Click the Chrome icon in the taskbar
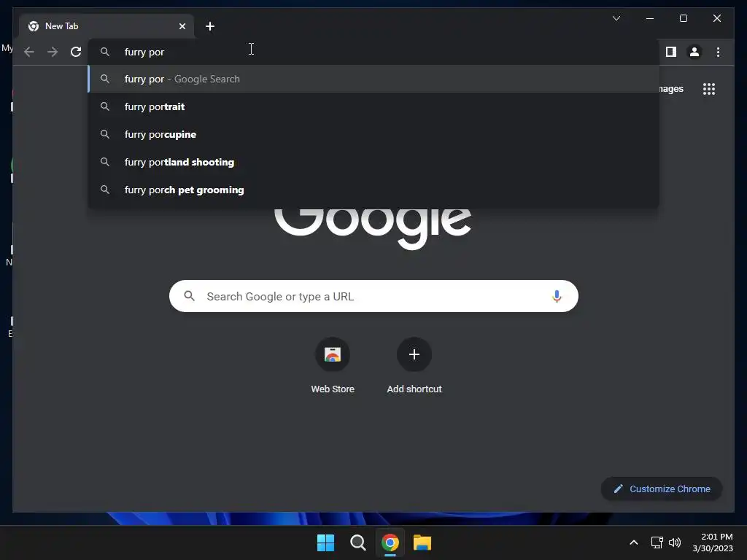Viewport: 747px width, 560px height. coord(390,542)
